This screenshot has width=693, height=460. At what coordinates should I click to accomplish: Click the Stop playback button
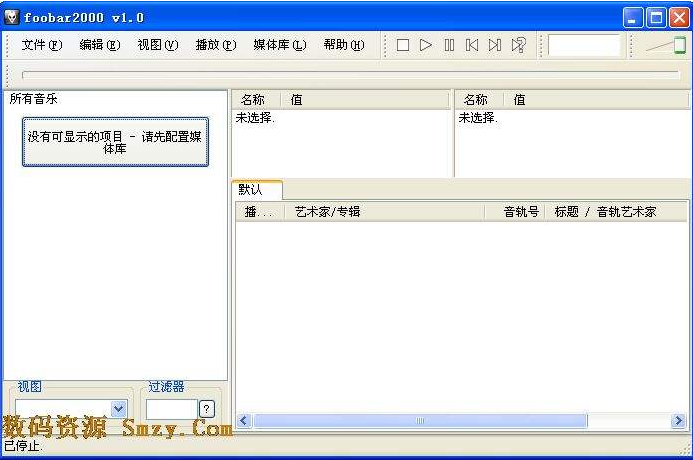[x=403, y=45]
